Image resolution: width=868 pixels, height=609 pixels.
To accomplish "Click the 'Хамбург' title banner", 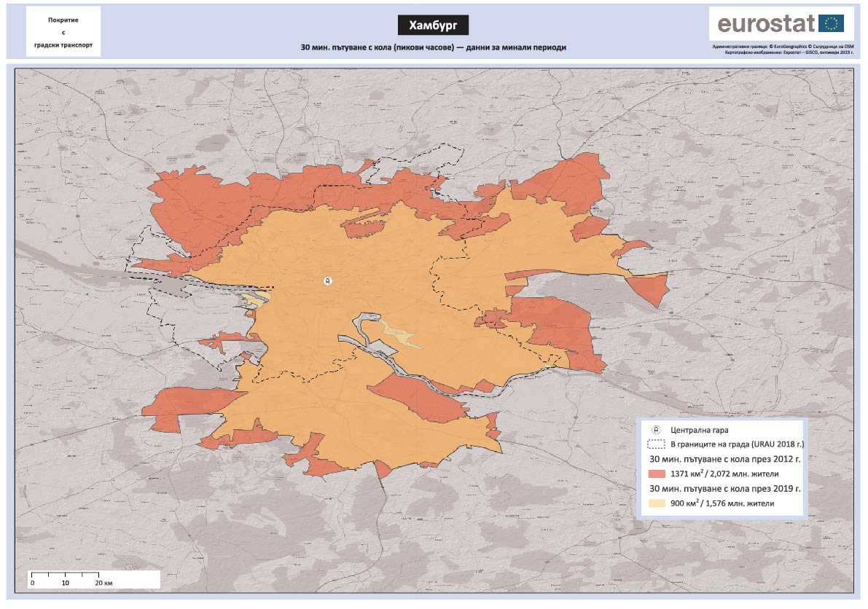I will 433,25.
